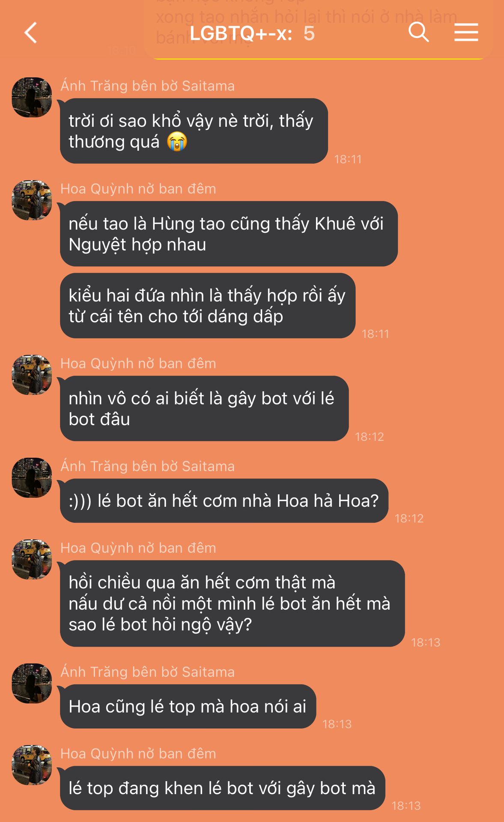Tap the 'trời ơi sao khổ vậy' message bubble
Viewport: 504px width, 822px height.
[x=194, y=131]
